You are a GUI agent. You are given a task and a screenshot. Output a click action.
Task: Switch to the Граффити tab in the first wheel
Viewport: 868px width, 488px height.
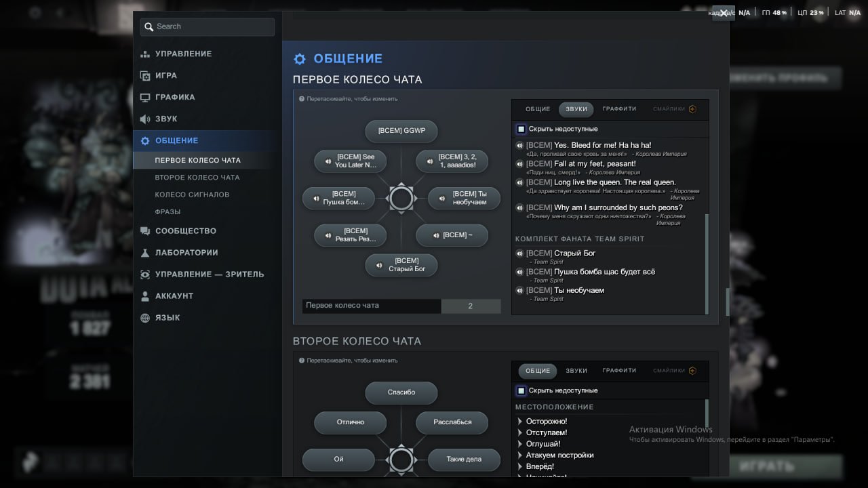coord(619,109)
